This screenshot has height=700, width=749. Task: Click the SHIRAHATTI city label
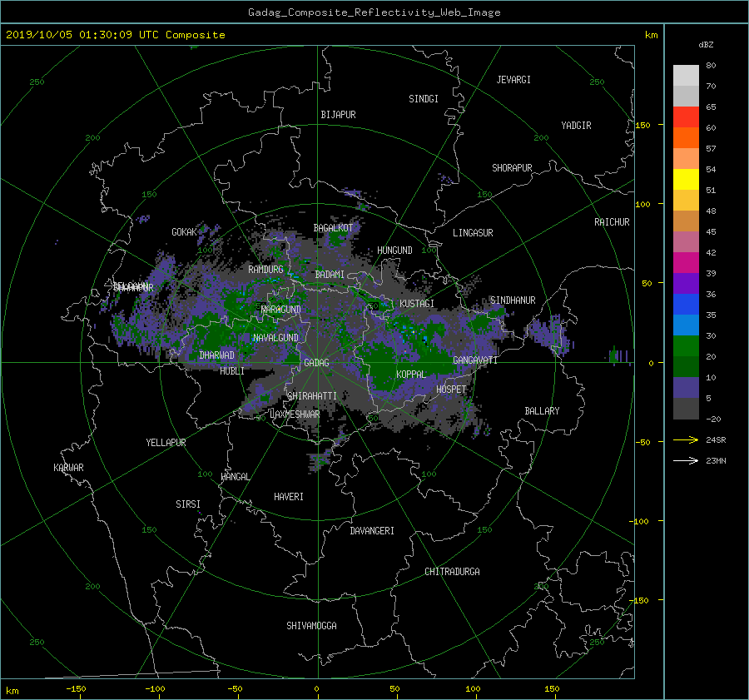(312, 396)
